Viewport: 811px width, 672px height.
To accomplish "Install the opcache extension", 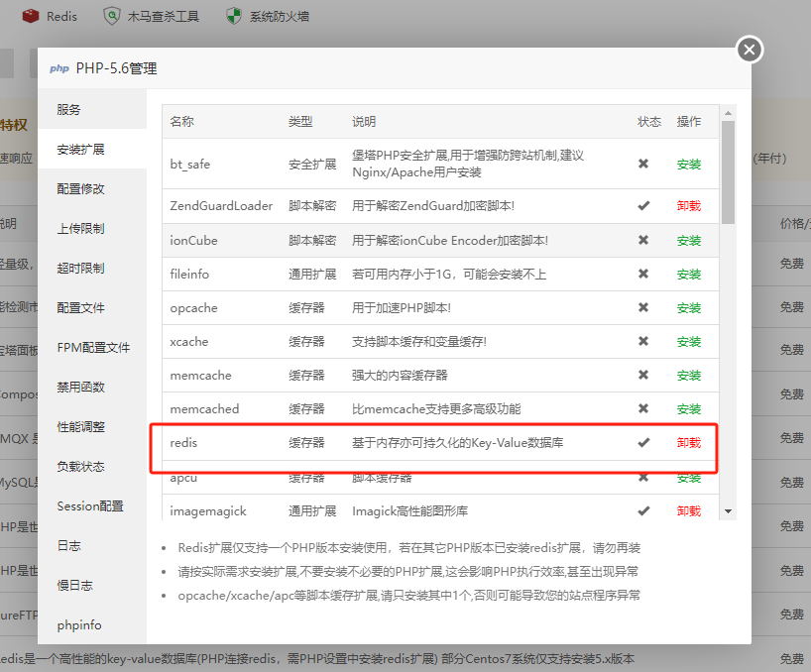I will [x=689, y=308].
